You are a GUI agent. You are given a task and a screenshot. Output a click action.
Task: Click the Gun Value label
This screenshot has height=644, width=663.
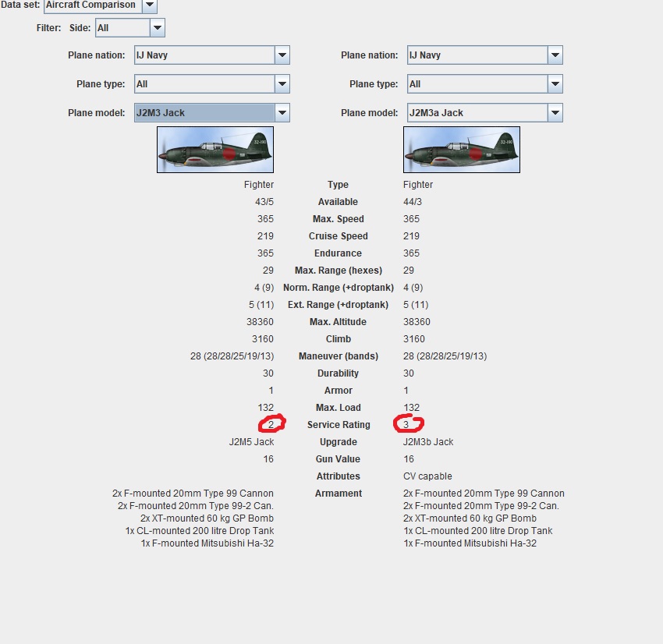[338, 459]
